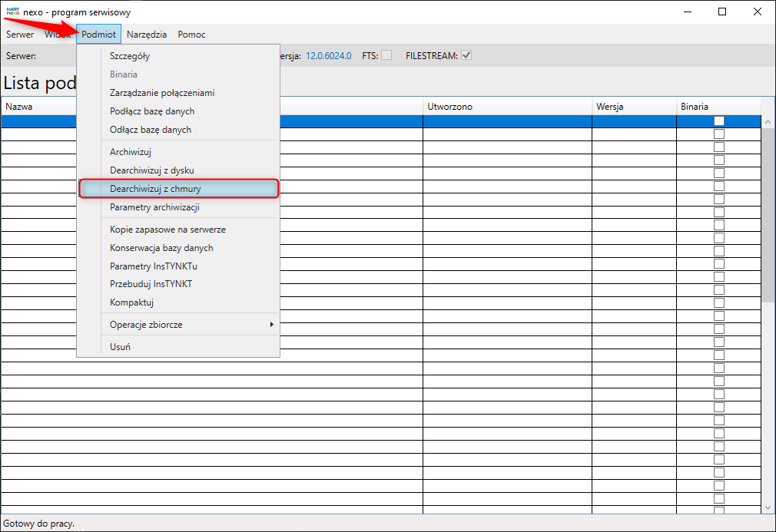Minimize the nexo window

(688, 12)
